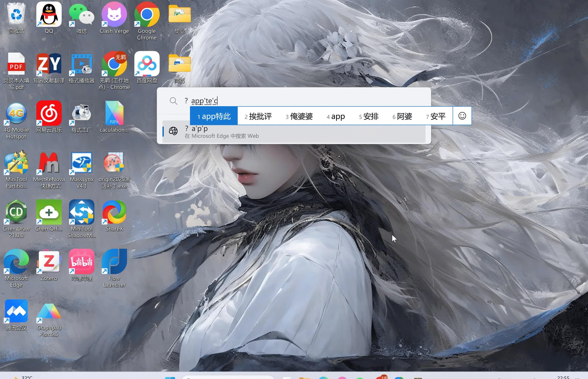Open the emoji panel from the IME bar

click(x=462, y=116)
